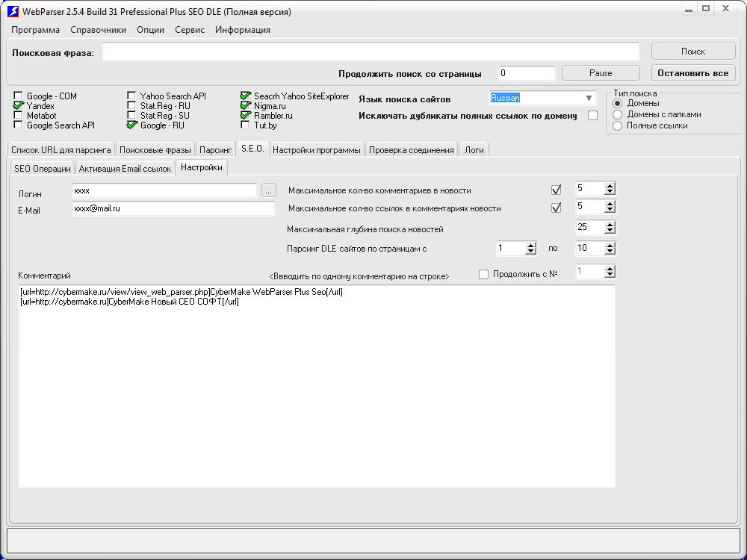Click the WebParser app icon in title bar
The width and height of the screenshot is (747, 560).
click(13, 11)
